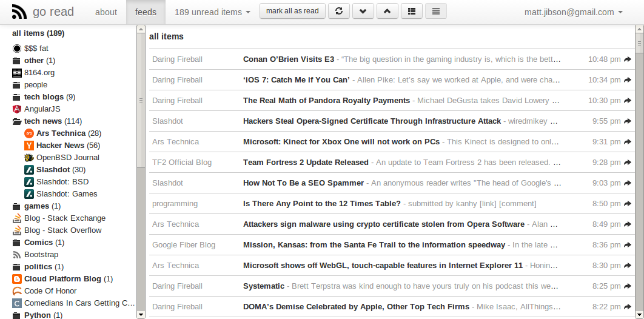
Task: Click TF2 Official Blog source label
Action: click(182, 162)
